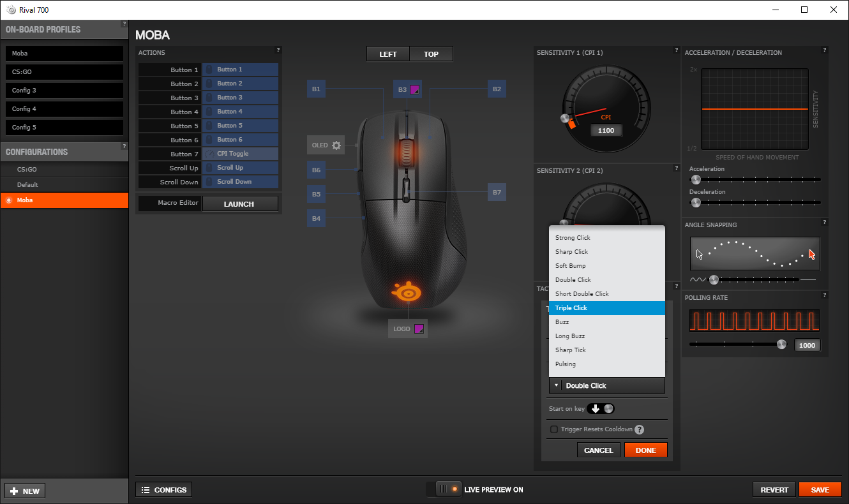
Task: Select the B4 side button label
Action: (x=316, y=218)
